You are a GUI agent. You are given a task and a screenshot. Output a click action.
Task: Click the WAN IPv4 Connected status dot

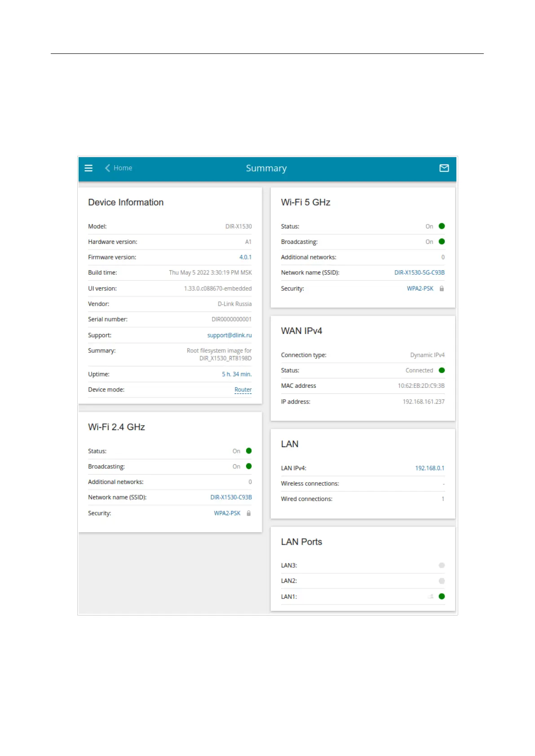(x=442, y=370)
